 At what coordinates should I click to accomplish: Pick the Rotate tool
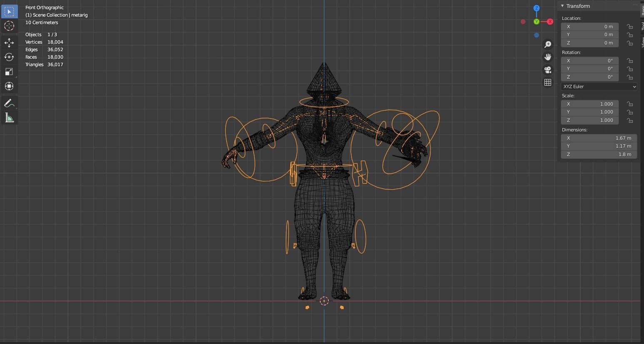click(9, 57)
